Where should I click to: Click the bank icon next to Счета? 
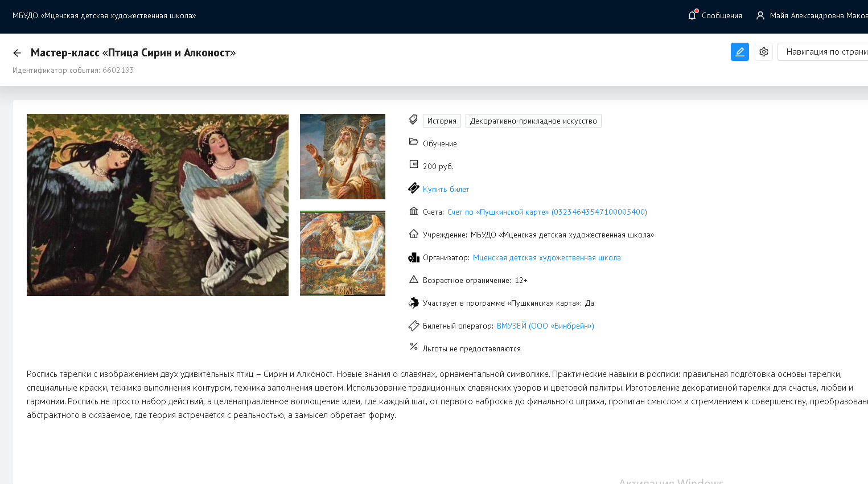(414, 211)
